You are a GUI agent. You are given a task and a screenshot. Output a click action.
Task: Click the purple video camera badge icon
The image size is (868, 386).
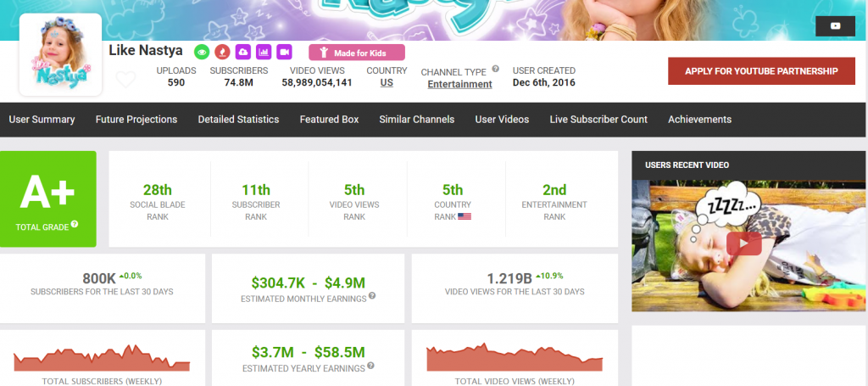click(x=283, y=52)
